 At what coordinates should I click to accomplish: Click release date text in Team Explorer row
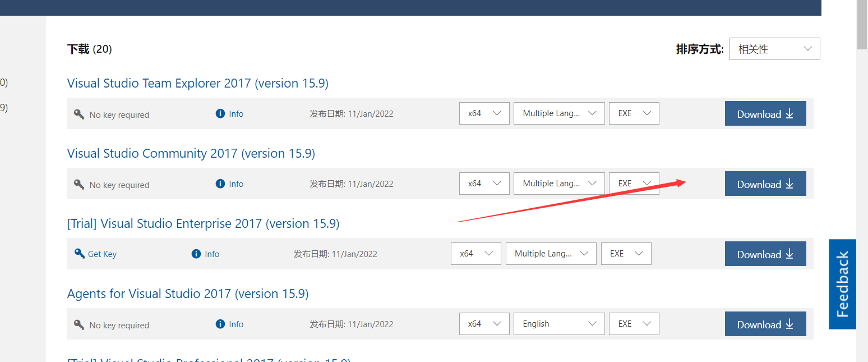352,114
